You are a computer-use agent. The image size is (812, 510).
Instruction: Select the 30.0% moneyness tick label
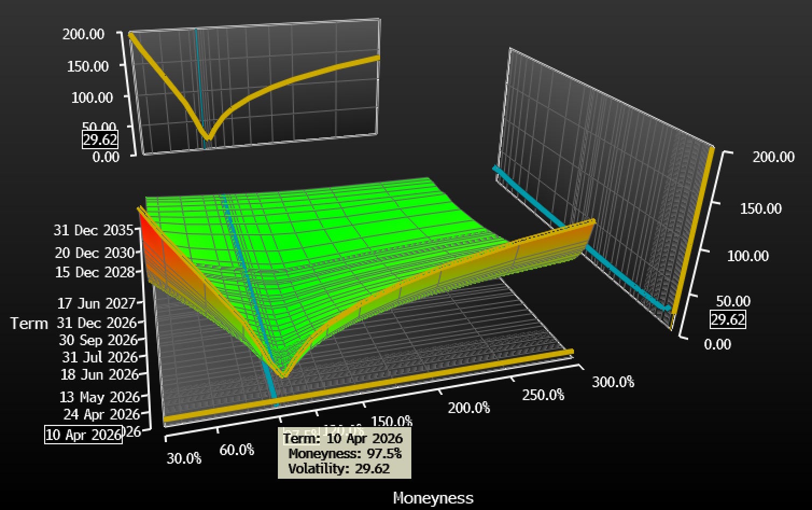click(x=184, y=459)
